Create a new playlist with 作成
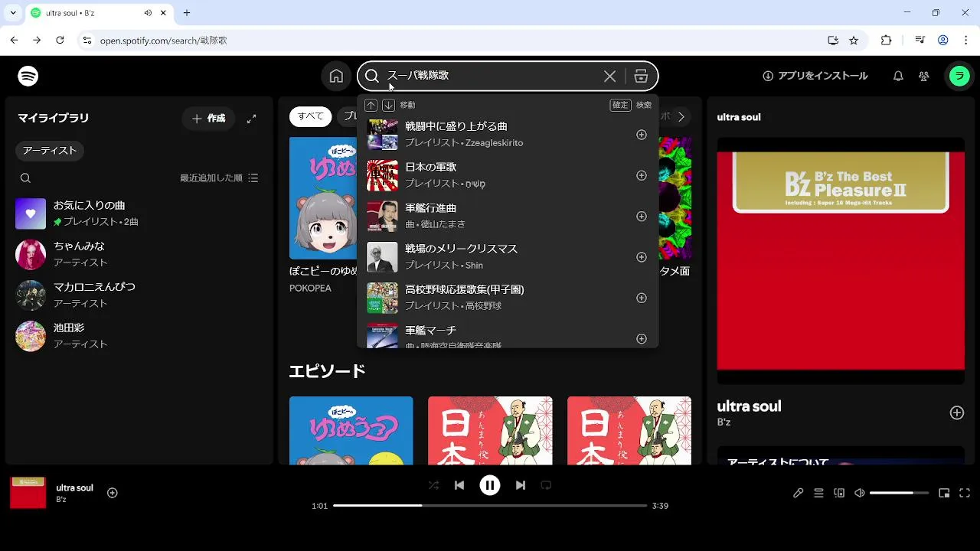 209,119
